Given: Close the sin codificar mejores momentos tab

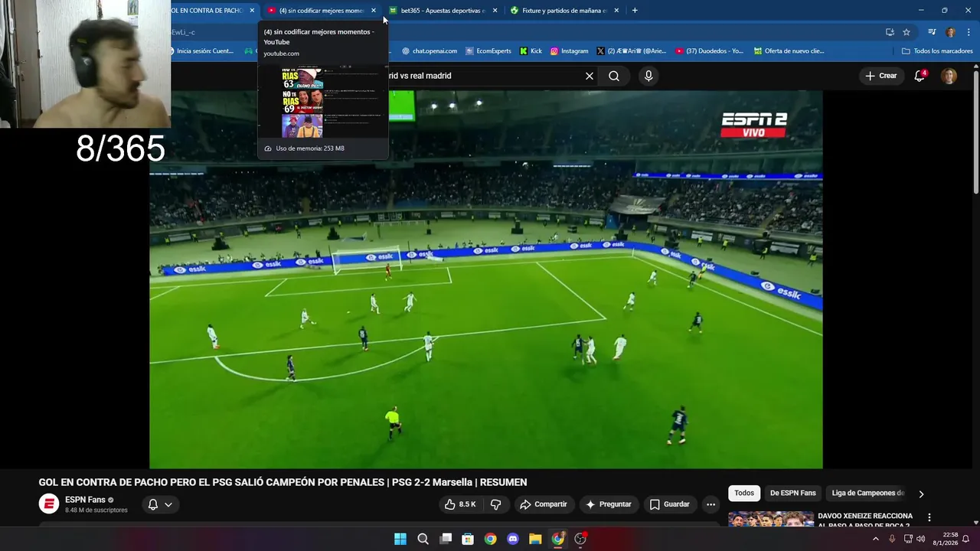Looking at the screenshot, I should click(374, 11).
